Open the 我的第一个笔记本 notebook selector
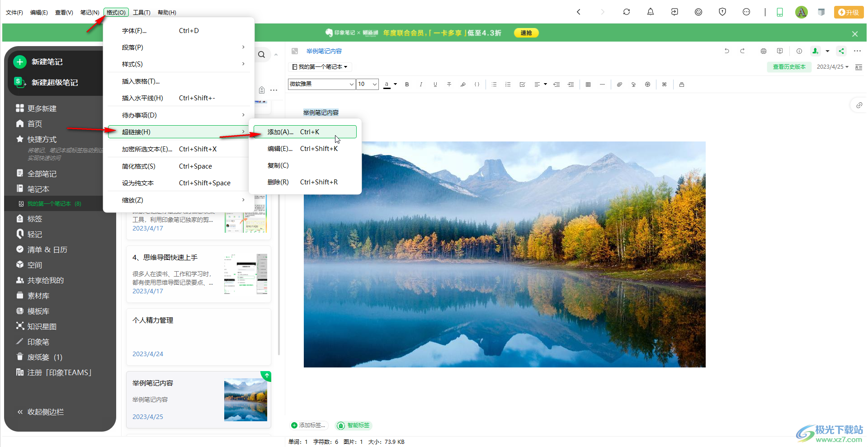Viewport: 868px width, 447px height. pyautogui.click(x=320, y=67)
